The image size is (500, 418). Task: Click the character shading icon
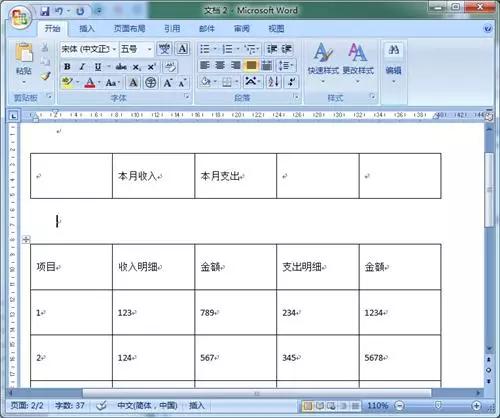133,82
